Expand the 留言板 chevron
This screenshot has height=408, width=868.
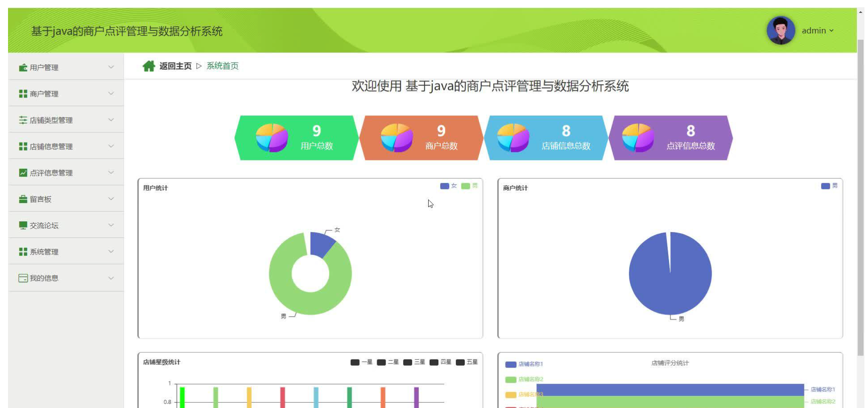(111, 199)
